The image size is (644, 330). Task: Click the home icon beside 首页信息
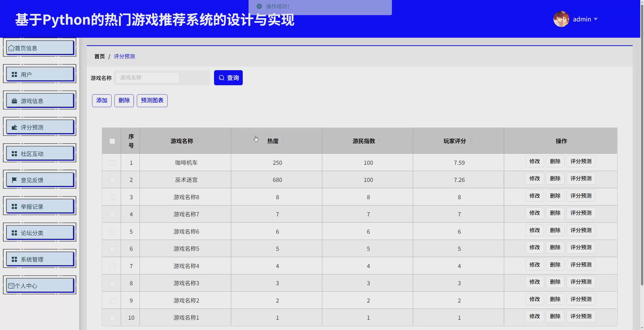pos(11,48)
